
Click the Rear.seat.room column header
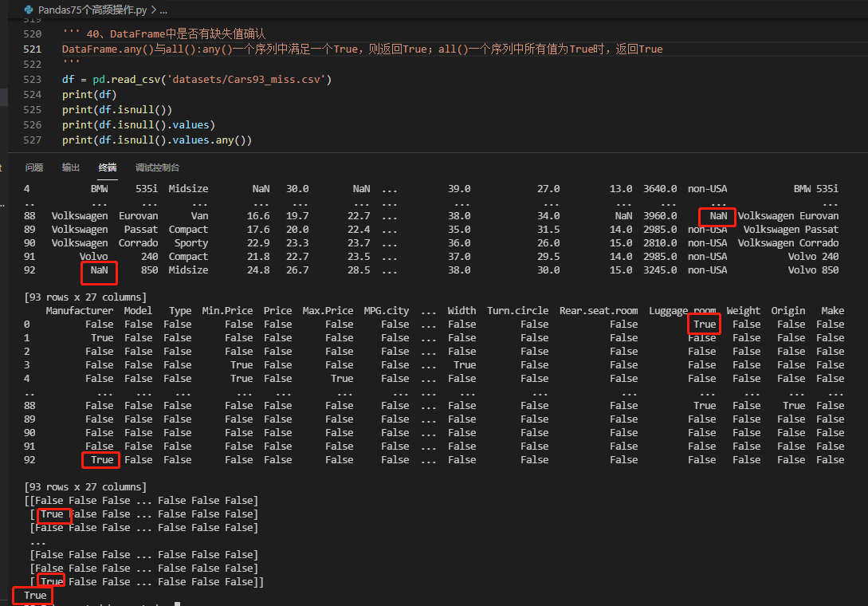(599, 311)
